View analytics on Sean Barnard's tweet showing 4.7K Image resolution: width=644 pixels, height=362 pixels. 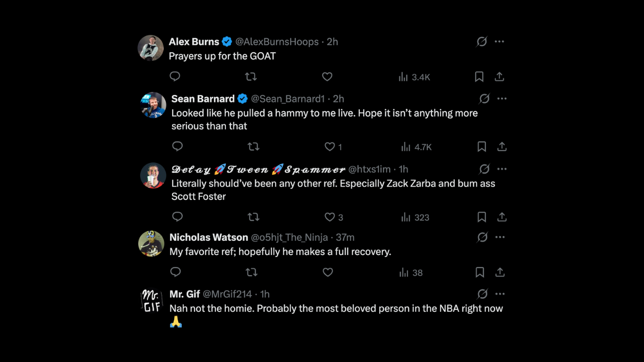pyautogui.click(x=415, y=147)
